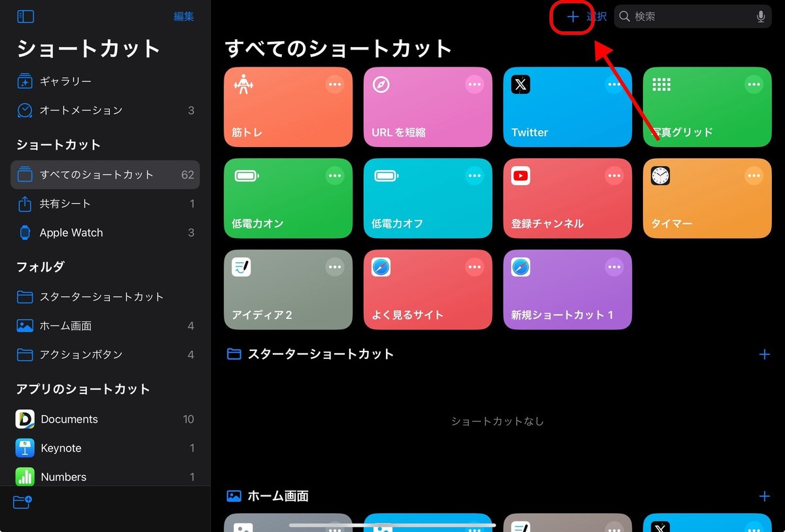This screenshot has width=785, height=532.
Task: Select すべてのショートカット in sidebar
Action: tap(105, 175)
